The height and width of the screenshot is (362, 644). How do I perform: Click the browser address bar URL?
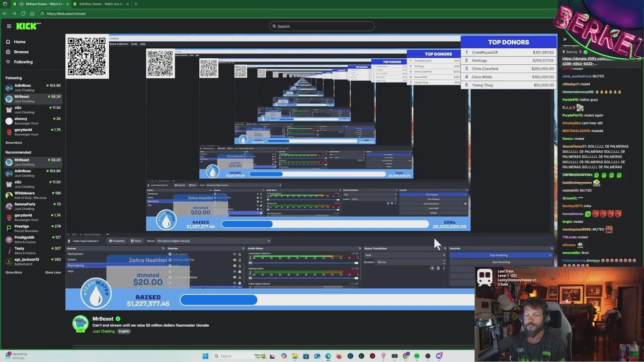(66, 14)
